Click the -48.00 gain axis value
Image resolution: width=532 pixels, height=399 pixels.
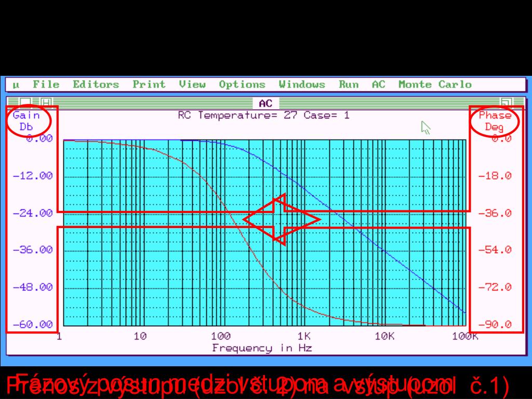(33, 287)
